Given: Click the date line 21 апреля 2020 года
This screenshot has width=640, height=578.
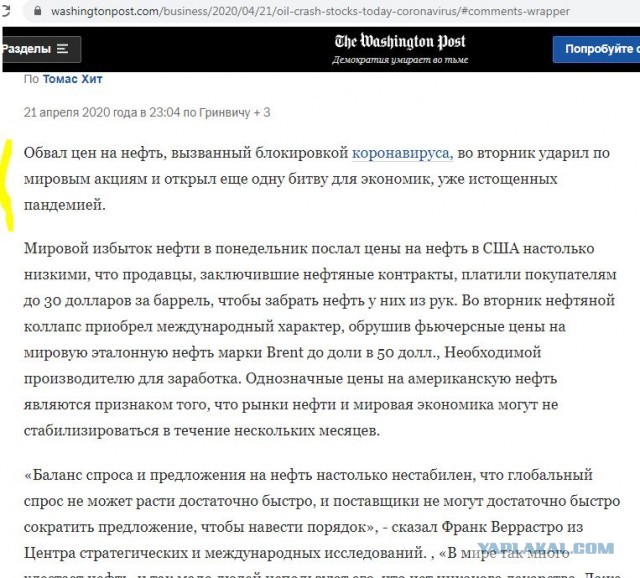Looking at the screenshot, I should 147,112.
